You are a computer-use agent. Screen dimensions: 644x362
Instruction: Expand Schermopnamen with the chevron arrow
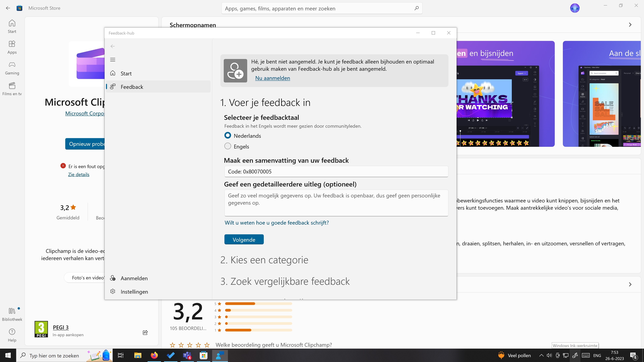[630, 24]
